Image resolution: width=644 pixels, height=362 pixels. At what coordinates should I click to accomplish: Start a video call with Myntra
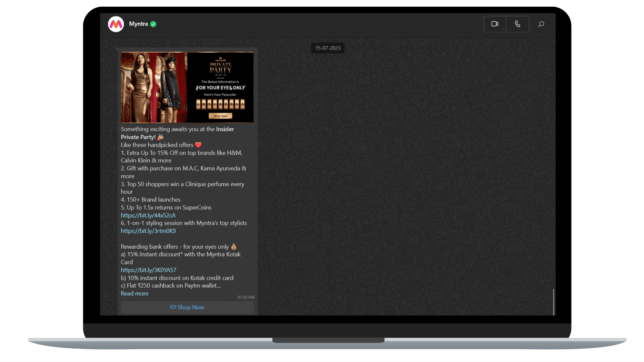pyautogui.click(x=495, y=24)
